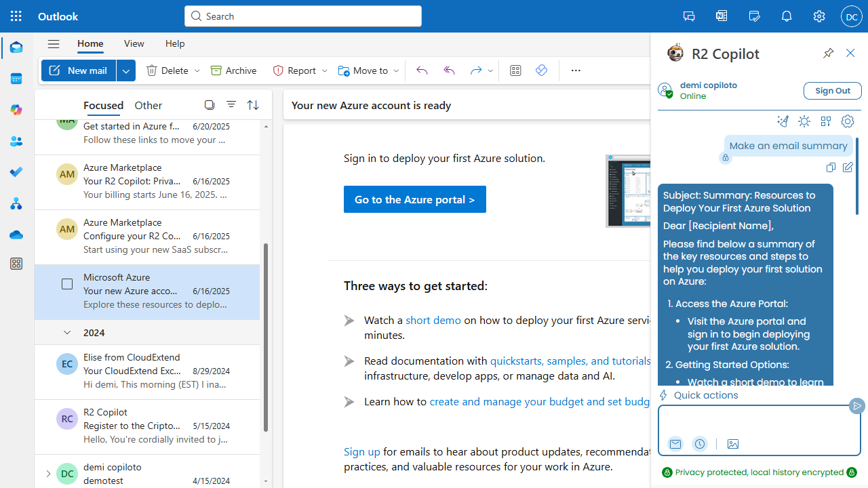The image size is (868, 488).
Task: Filter the message list
Action: (231, 104)
